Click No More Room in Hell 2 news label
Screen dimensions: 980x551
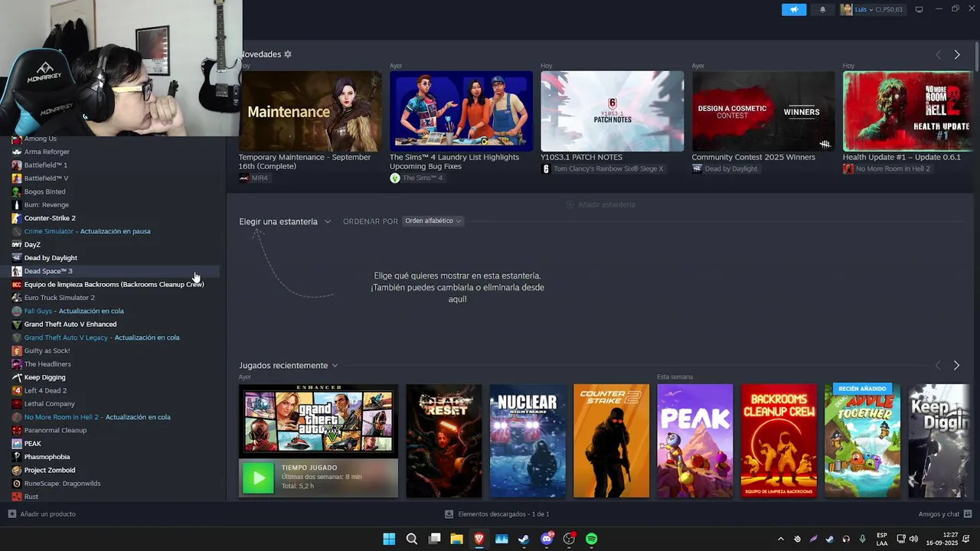(887, 168)
